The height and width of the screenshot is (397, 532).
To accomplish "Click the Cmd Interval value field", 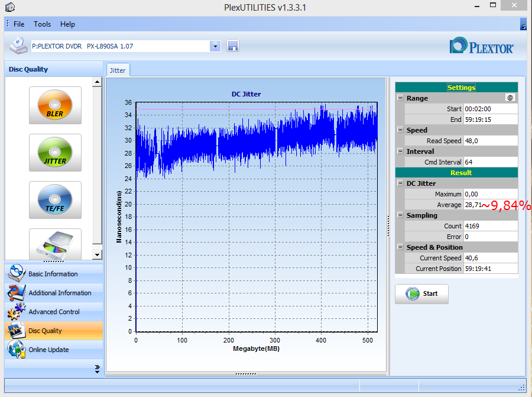I will point(491,162).
